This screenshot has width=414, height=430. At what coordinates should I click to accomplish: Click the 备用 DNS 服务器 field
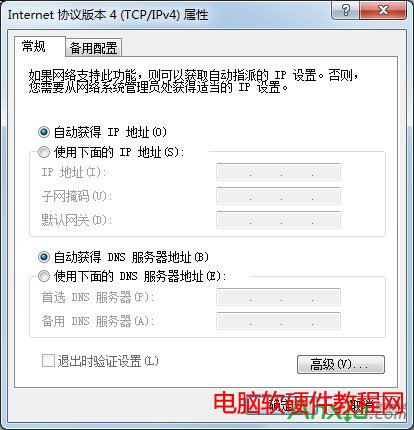pyautogui.click(x=278, y=321)
